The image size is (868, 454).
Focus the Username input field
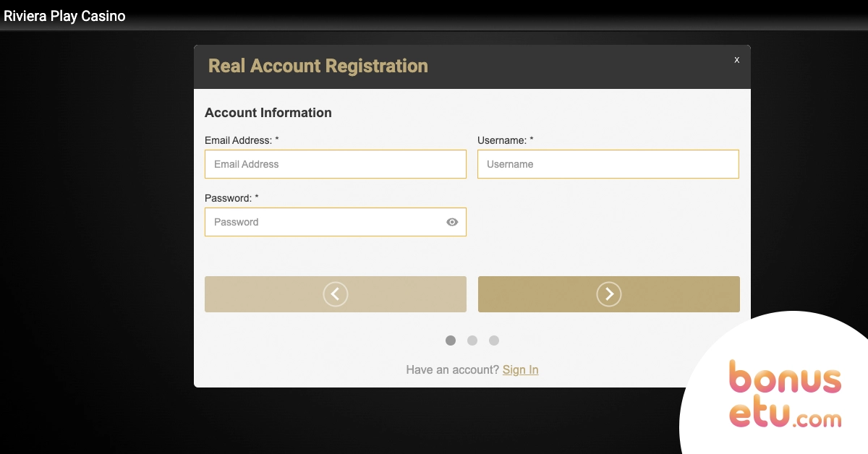tap(608, 164)
